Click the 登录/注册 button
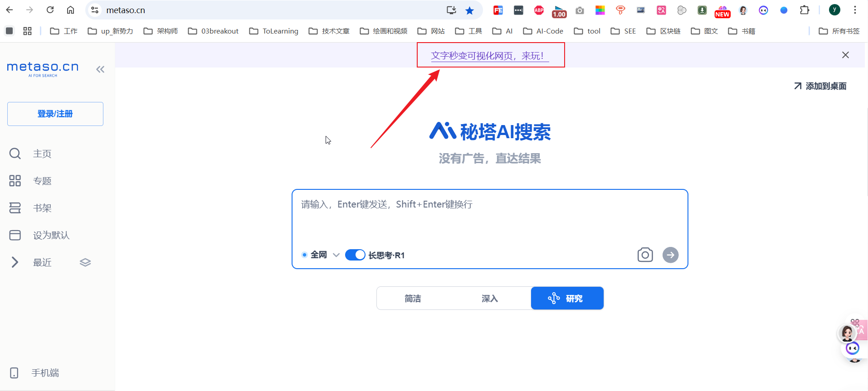The image size is (868, 391). point(55,114)
